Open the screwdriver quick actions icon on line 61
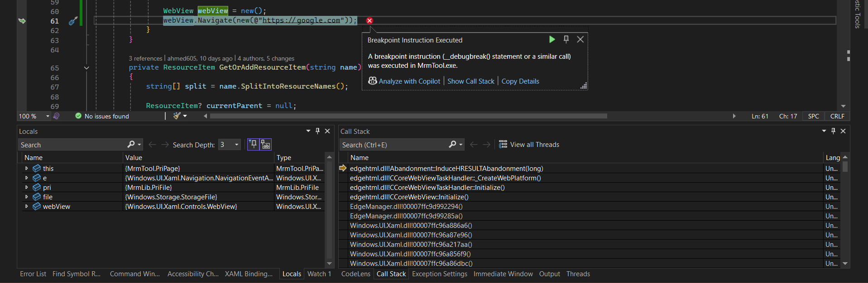 tap(73, 21)
